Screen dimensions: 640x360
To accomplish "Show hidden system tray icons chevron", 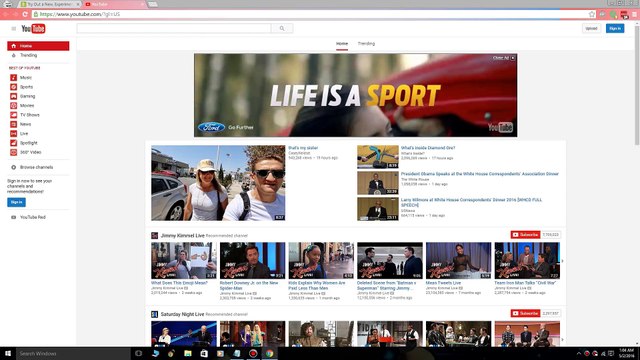I will coord(579,353).
